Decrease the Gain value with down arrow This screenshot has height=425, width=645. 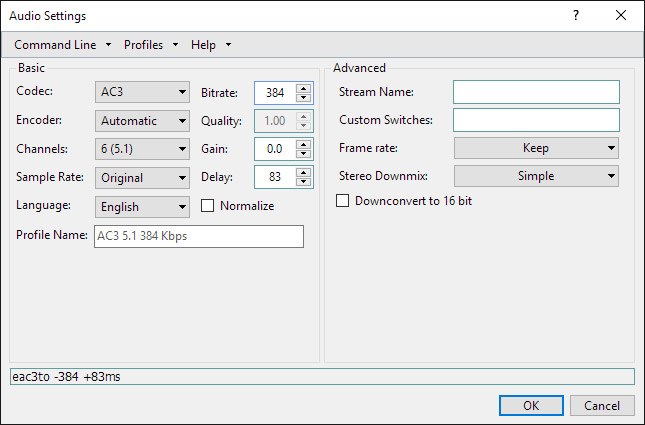pos(304,153)
